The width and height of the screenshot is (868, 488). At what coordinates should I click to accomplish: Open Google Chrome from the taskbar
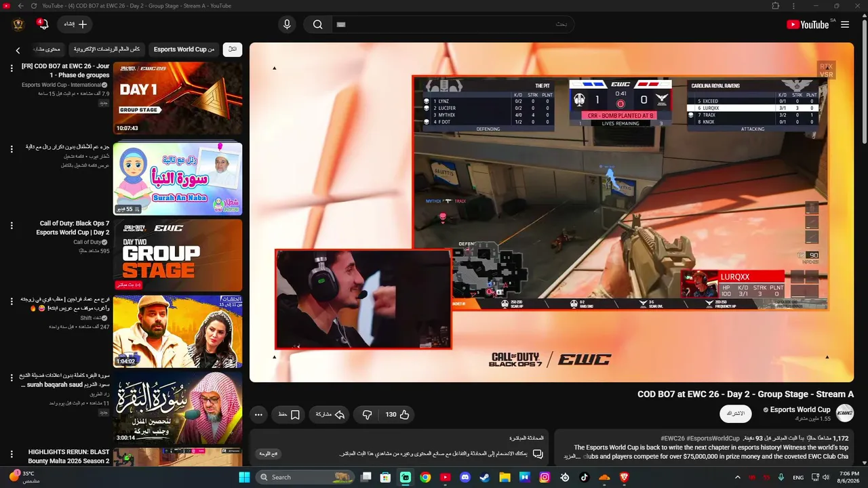(x=425, y=477)
